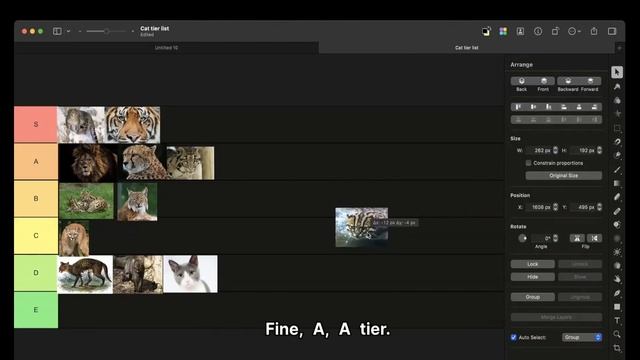Screen dimensions: 640x360
Task: Click the rotation angle dial
Action: [x=522, y=238]
